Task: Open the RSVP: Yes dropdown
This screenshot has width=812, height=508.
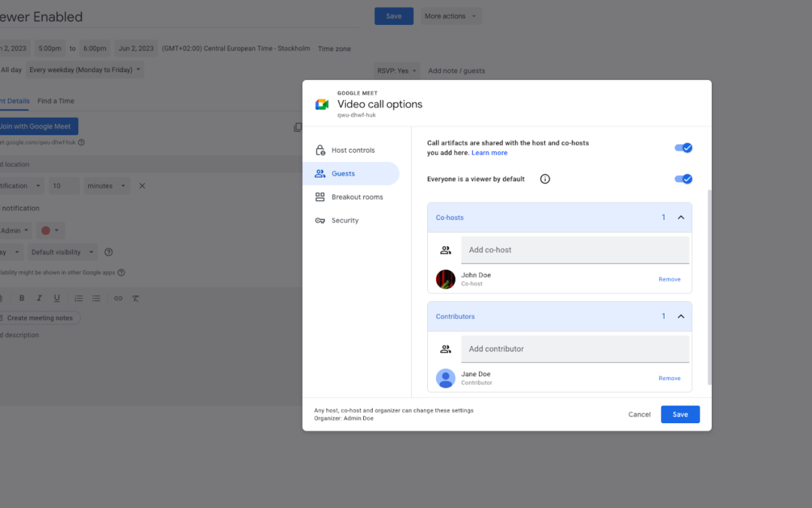Action: [x=397, y=71]
